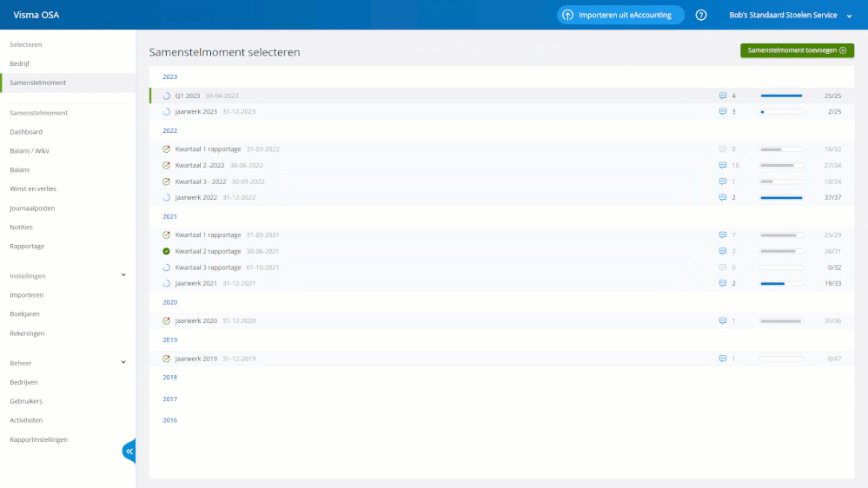This screenshot has width=868, height=488.
Task: Open the grey comments icon for Kwartaal 1 rapportage 2022
Action: click(722, 149)
